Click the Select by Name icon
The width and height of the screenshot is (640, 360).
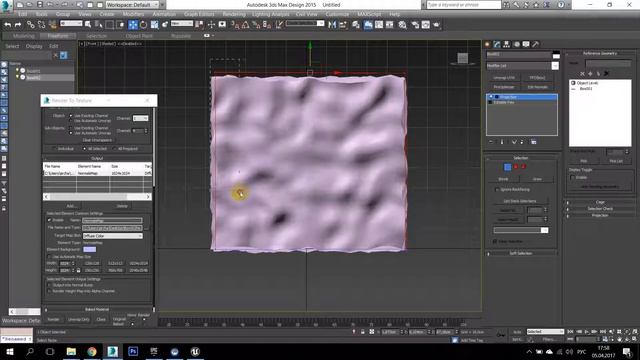tap(98, 25)
